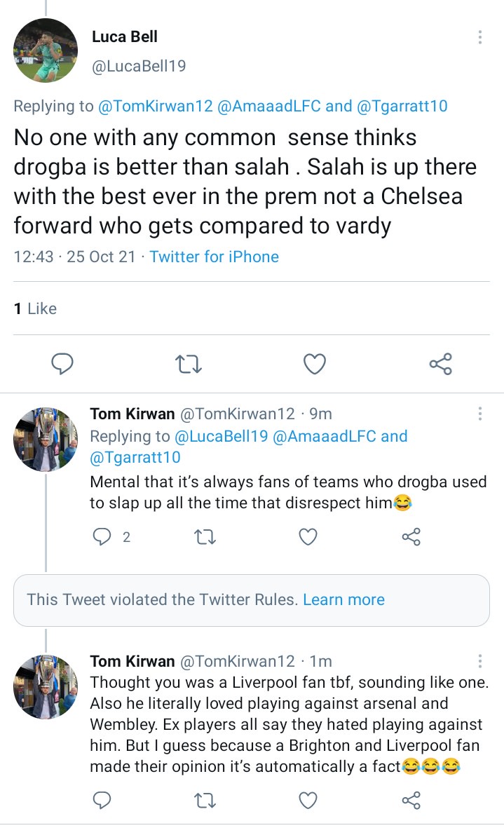
Task: Open the three-dot menu on Luca Bell's tweet
Action: (x=480, y=36)
